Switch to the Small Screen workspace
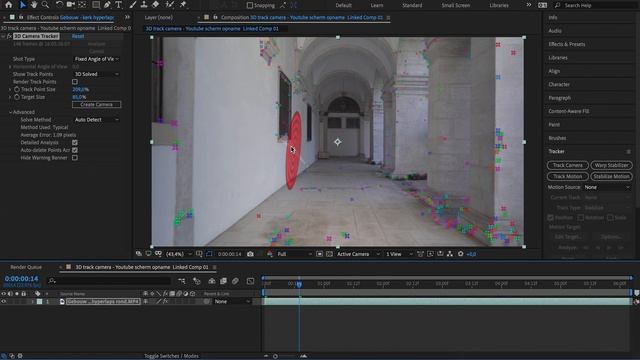 456,5
